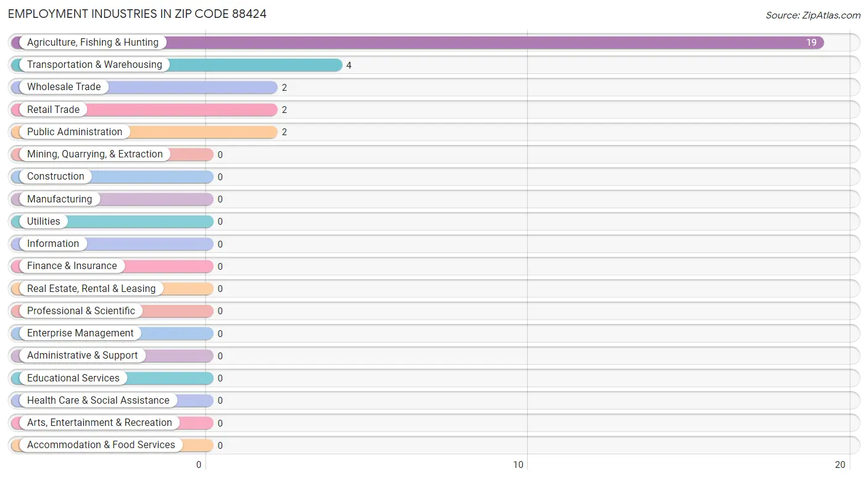Click the x-axis label 0

click(x=199, y=465)
